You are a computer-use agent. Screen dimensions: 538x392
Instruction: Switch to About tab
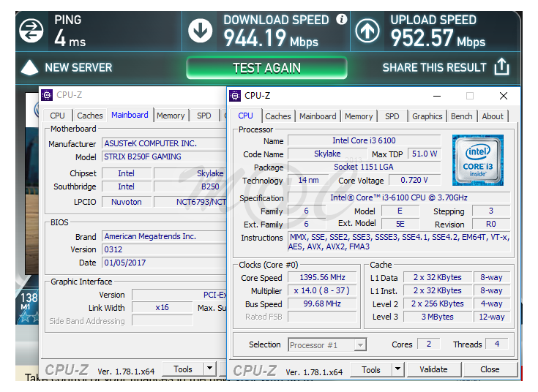coord(493,116)
